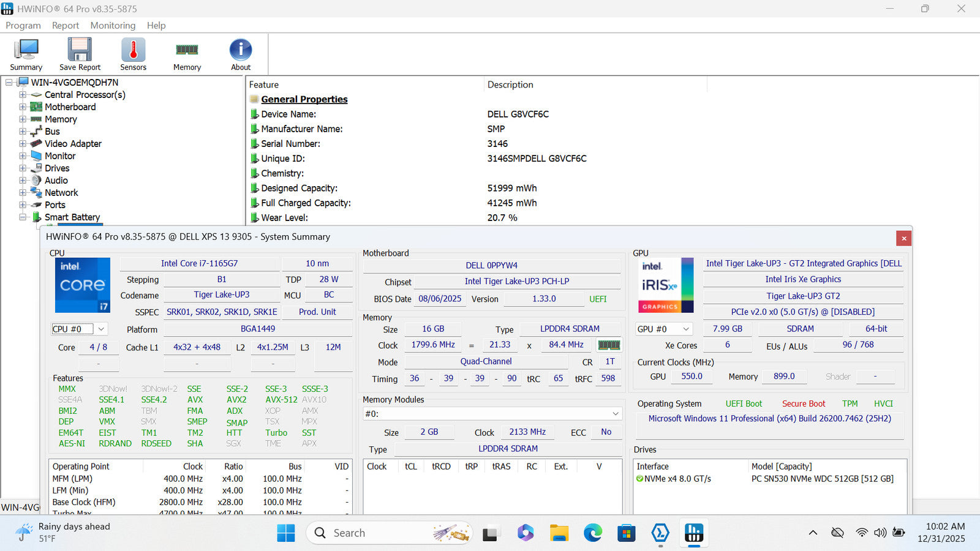Click the Intel Core i7 CPU logo
Screen dimensions: 980x551
point(83,285)
